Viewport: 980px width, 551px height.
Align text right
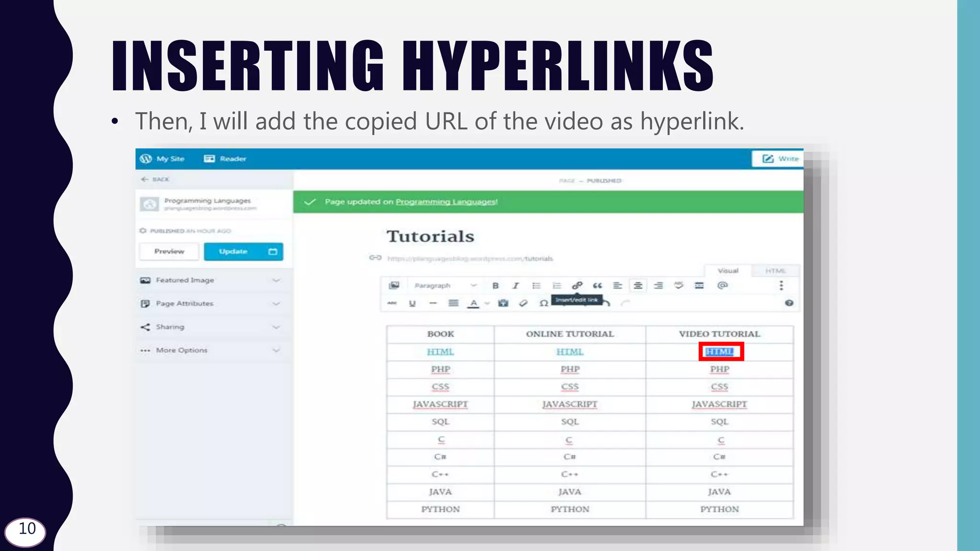click(658, 286)
